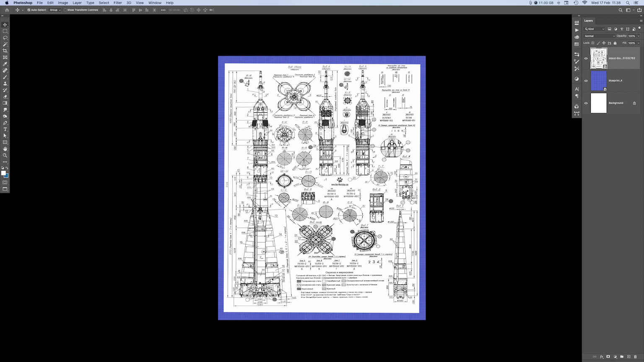Open the Swatches grid panel icon
Viewport: 644px width, 362px height.
click(x=577, y=44)
